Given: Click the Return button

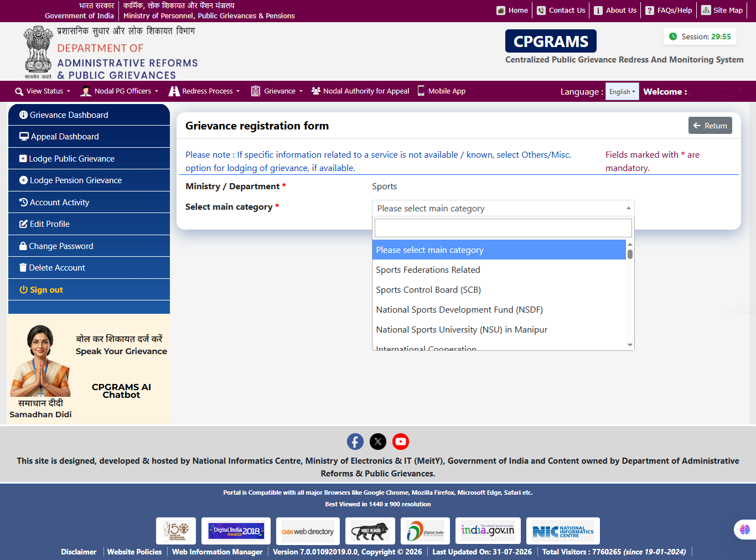Looking at the screenshot, I should point(710,126).
